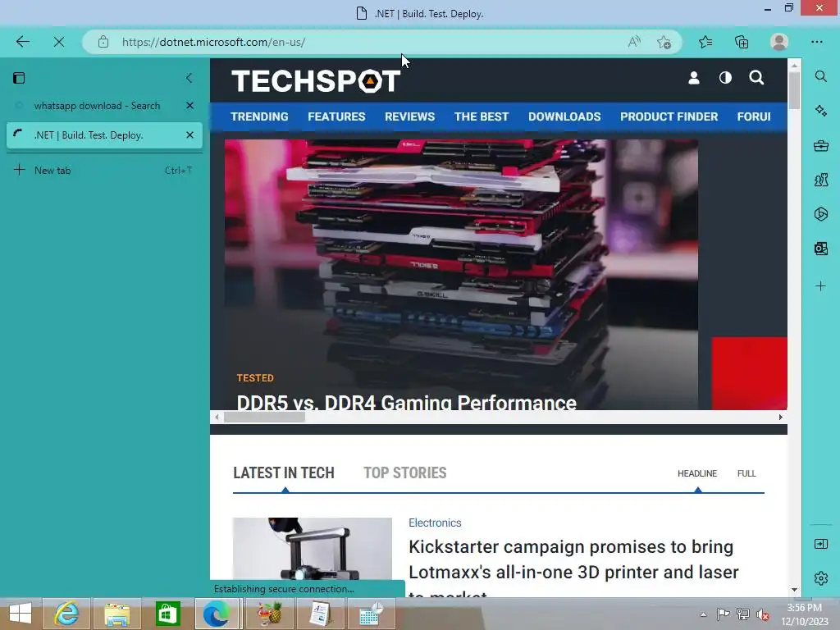Stop loading the page
This screenshot has width=840, height=630.
click(59, 42)
